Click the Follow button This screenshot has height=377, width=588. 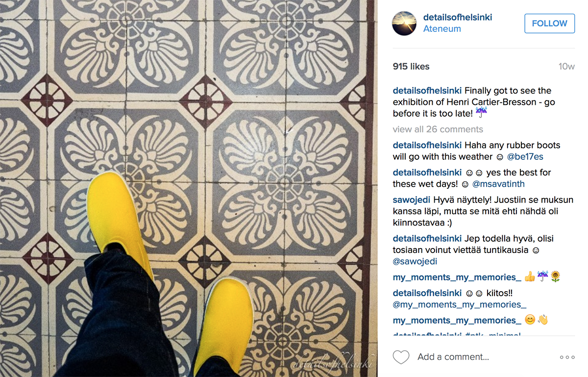(549, 23)
